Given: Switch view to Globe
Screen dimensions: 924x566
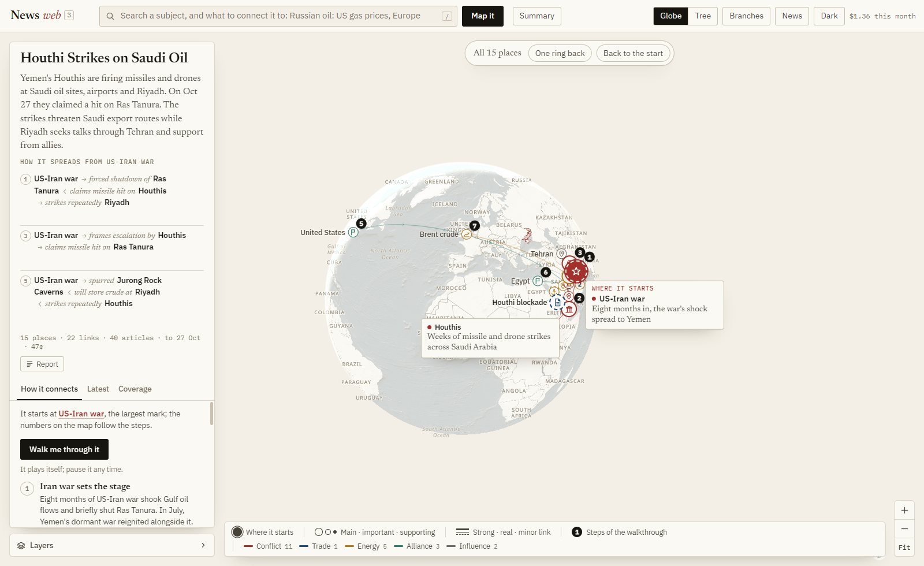Looking at the screenshot, I should [670, 16].
